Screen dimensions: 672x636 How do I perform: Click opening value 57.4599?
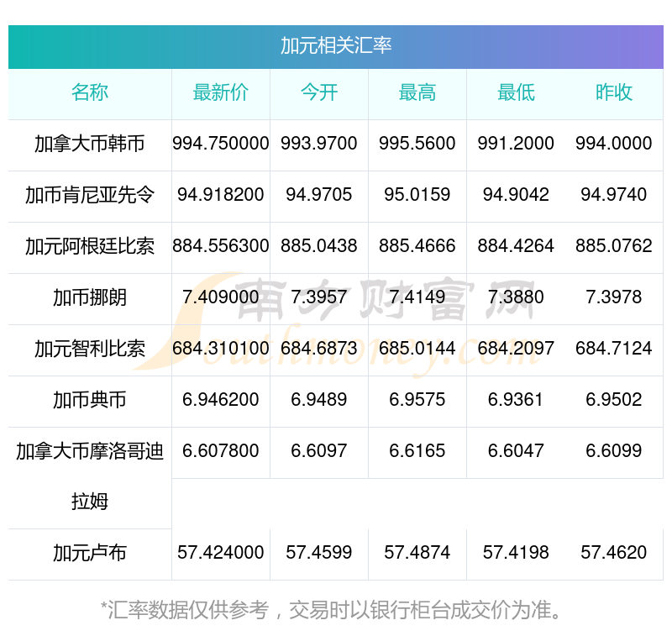point(319,553)
